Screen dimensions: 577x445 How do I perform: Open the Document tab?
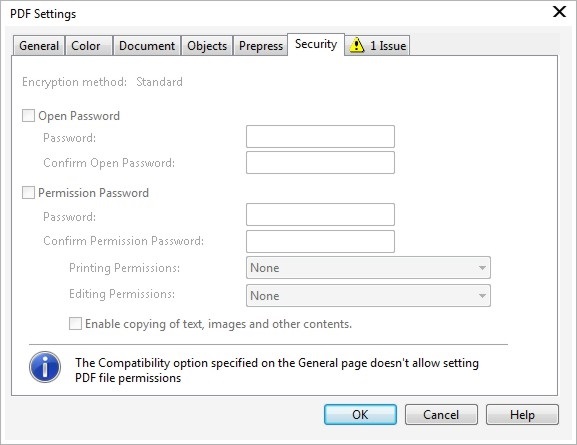tap(147, 46)
